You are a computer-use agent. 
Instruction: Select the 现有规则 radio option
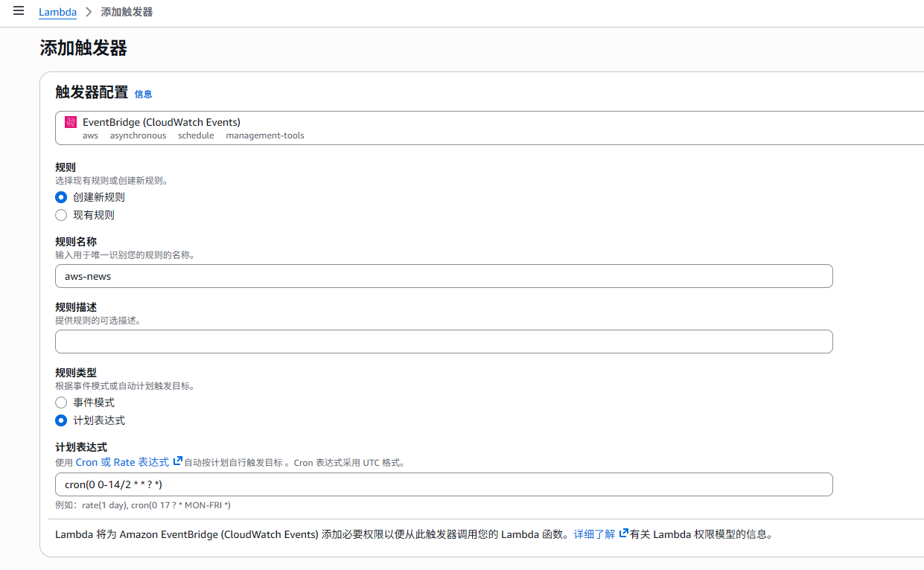pos(61,215)
